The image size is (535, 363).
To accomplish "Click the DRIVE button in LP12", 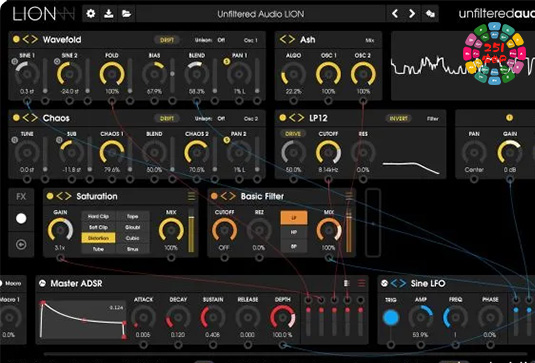I will [293, 134].
